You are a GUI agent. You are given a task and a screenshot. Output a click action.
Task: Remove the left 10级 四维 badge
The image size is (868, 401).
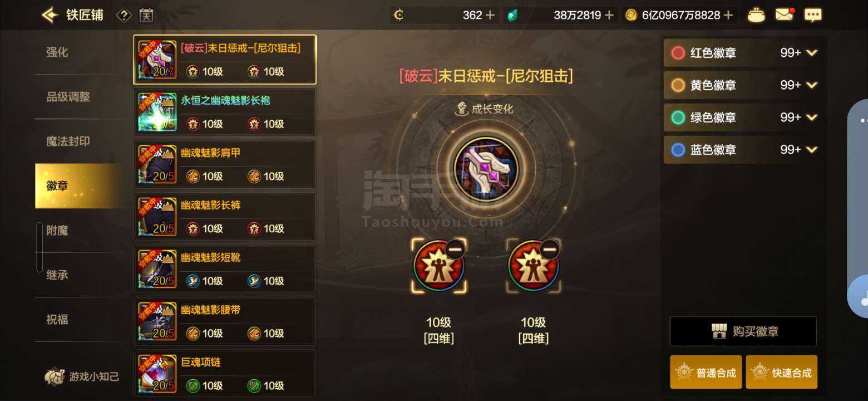point(455,250)
